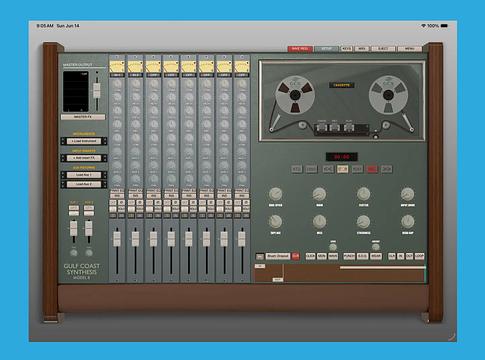This screenshot has height=360, width=485.
Task: Click the CROSSTALK knob
Action: coord(363,222)
